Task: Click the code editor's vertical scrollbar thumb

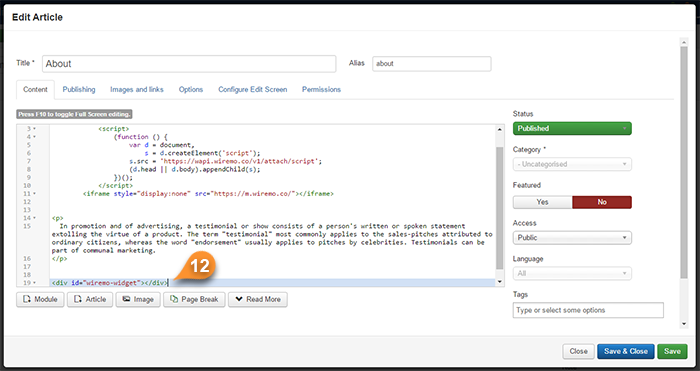Action: (500, 208)
